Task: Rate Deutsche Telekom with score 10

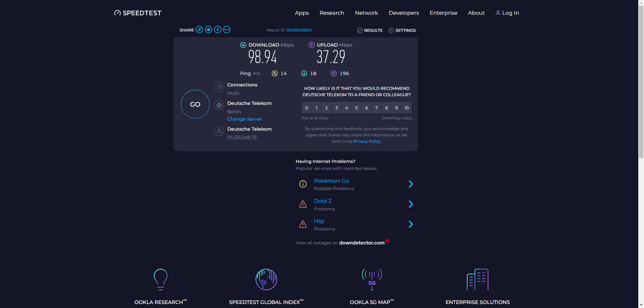Action: click(x=407, y=108)
